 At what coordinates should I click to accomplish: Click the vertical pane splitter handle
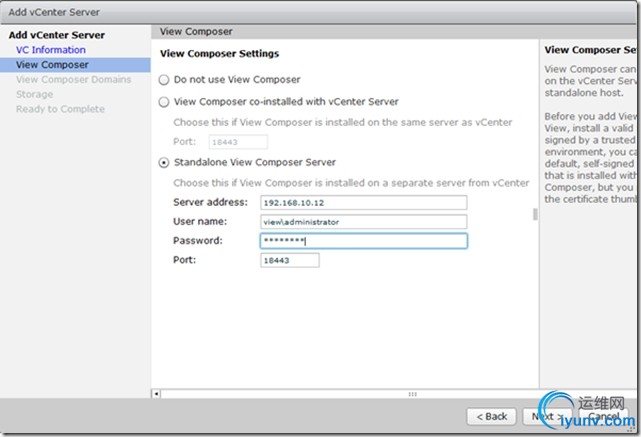(x=535, y=214)
